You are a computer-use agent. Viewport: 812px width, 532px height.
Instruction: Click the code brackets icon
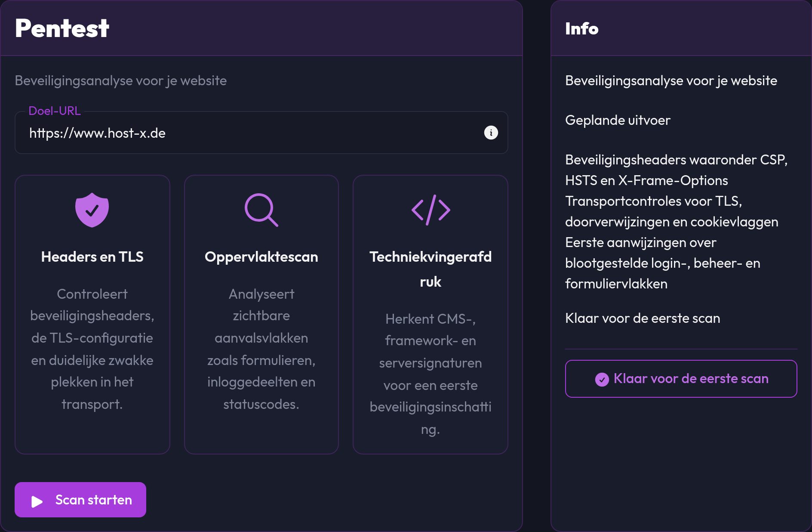pos(431,210)
